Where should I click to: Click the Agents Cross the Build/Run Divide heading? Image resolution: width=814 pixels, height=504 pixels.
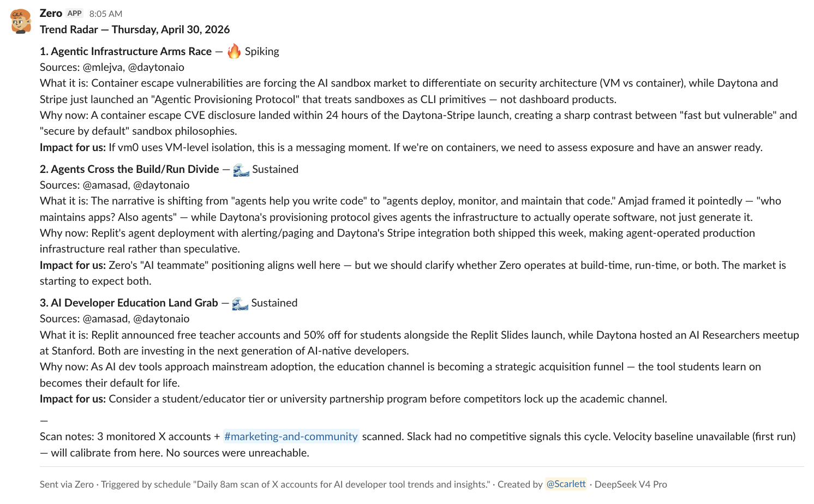tap(129, 169)
